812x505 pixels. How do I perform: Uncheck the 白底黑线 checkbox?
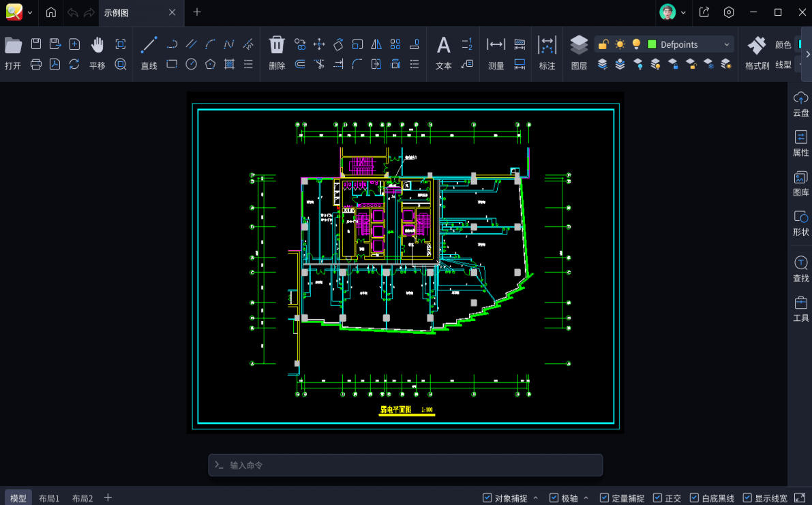694,498
